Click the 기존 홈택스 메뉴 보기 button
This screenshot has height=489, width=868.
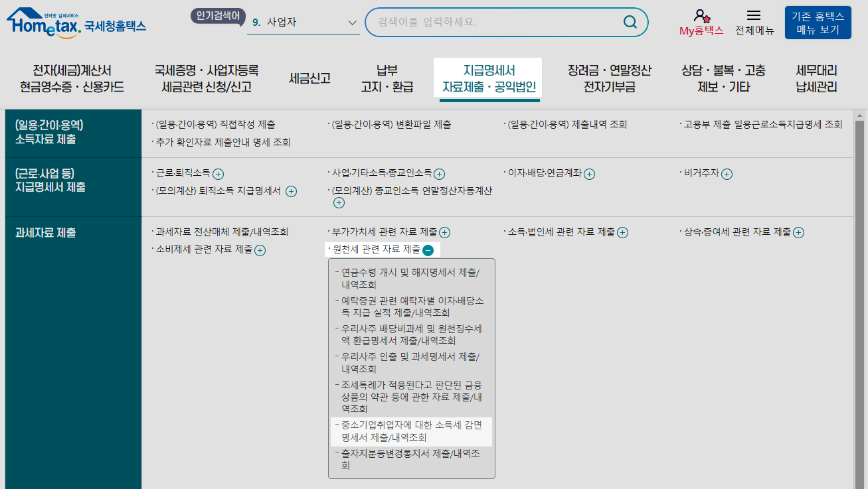point(818,22)
